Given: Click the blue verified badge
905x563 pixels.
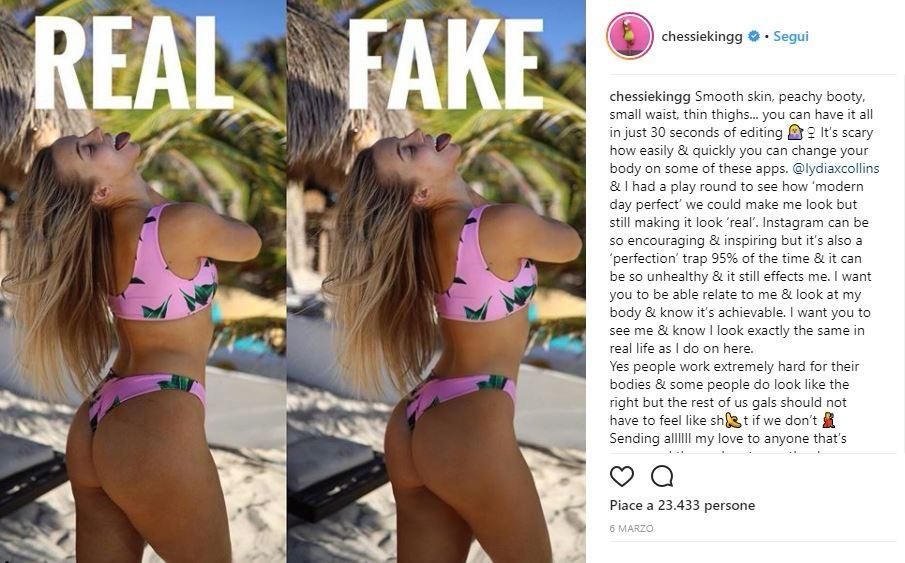Looking at the screenshot, I should [x=753, y=36].
